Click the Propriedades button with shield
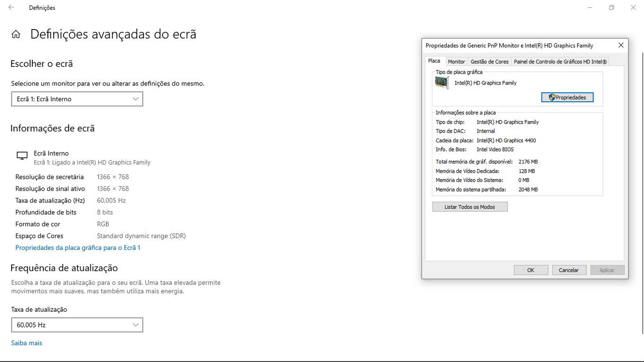 [x=567, y=97]
